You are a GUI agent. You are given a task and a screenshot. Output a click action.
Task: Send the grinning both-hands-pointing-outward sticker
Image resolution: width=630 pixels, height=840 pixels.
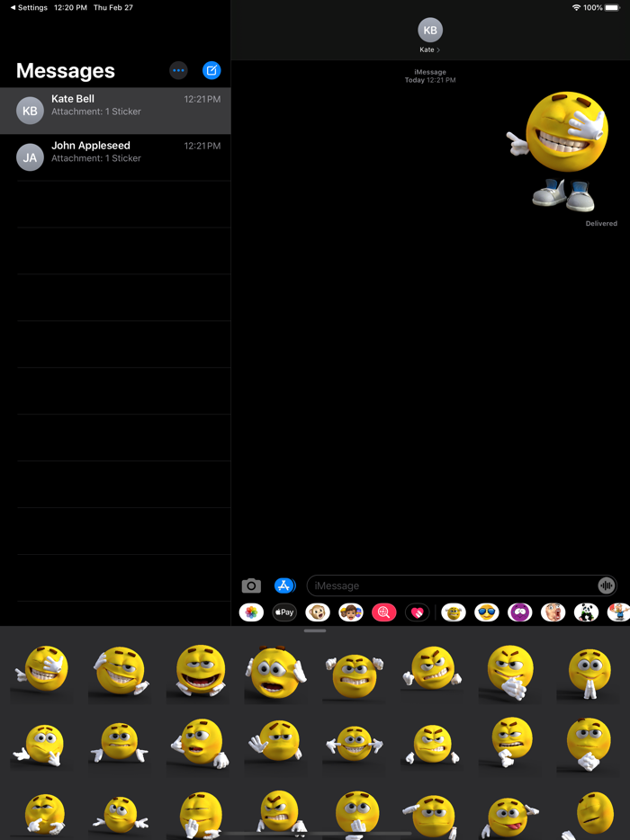pos(355,744)
